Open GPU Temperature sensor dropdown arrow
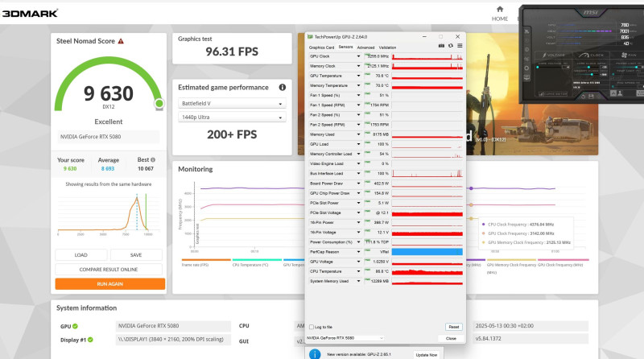The height and width of the screenshot is (359, 644). point(358,76)
